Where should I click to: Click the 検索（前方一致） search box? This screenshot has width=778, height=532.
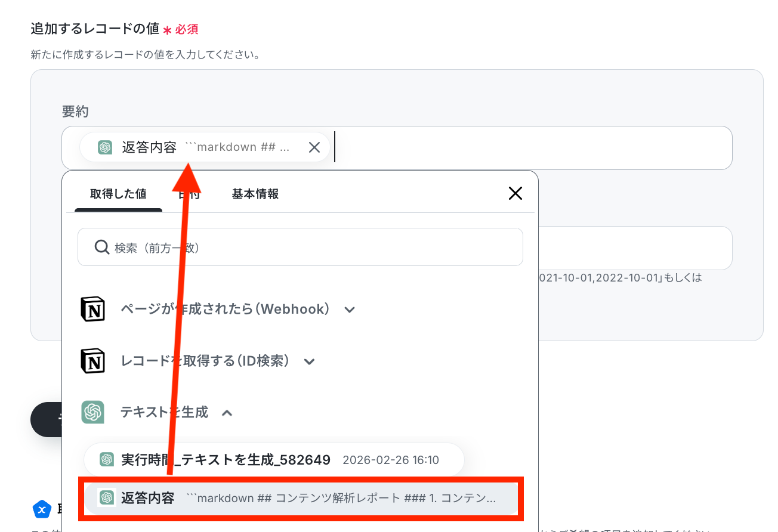[x=300, y=247]
